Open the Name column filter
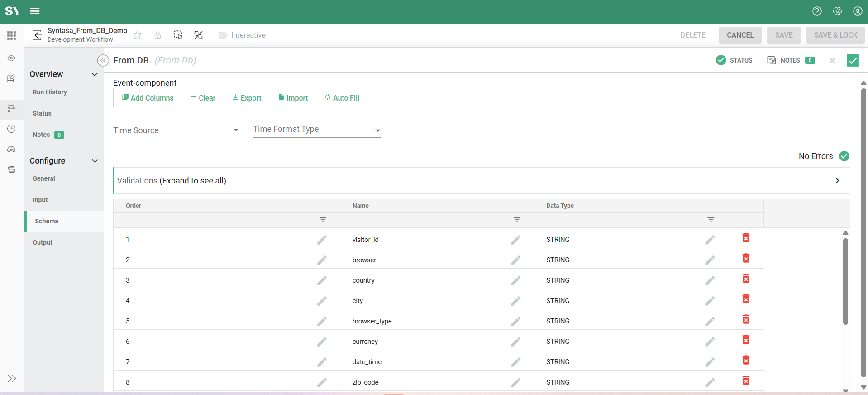Screen dimensions: 868x395 pyautogui.click(x=517, y=220)
